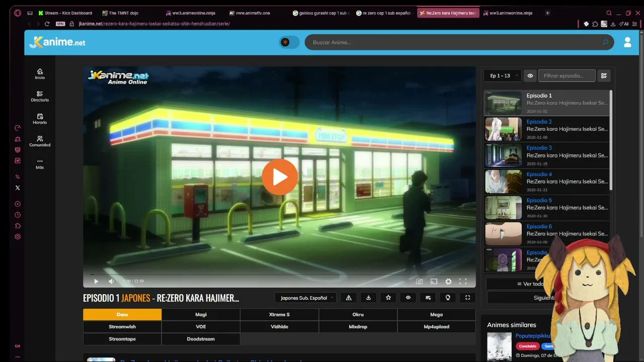Click the VPN badge in the address bar
644x362 pixels.
coord(60,24)
